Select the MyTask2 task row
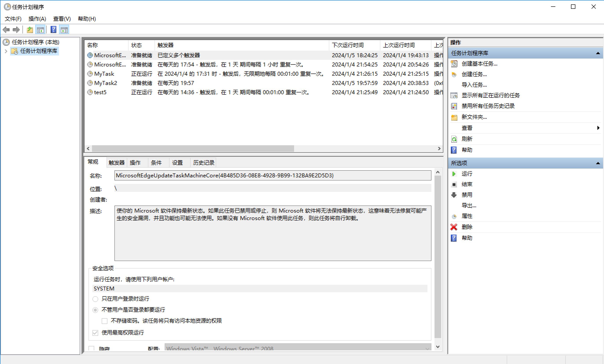The width and height of the screenshot is (604, 364). tap(105, 83)
